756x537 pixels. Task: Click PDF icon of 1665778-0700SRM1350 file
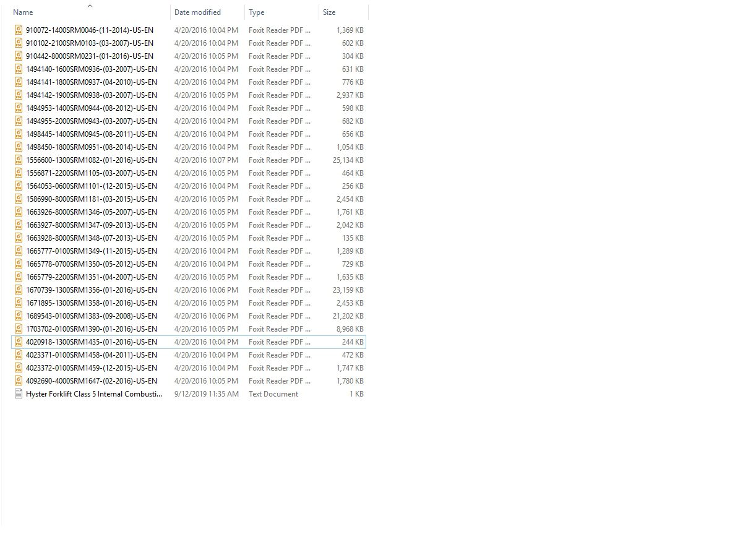(x=19, y=264)
